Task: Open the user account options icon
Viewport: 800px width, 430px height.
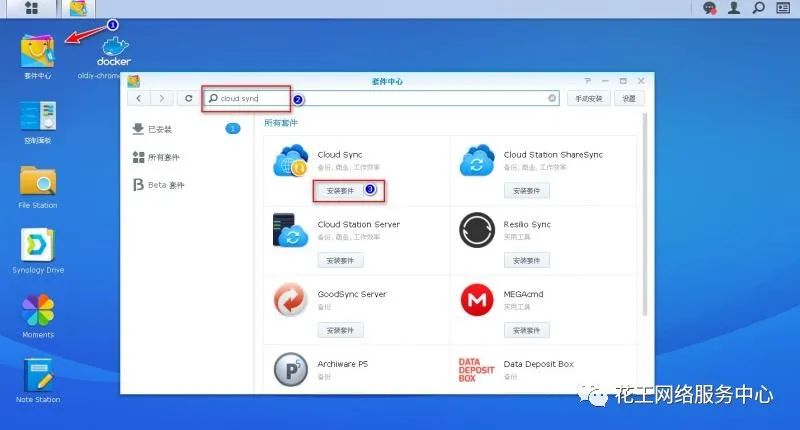Action: [734, 8]
